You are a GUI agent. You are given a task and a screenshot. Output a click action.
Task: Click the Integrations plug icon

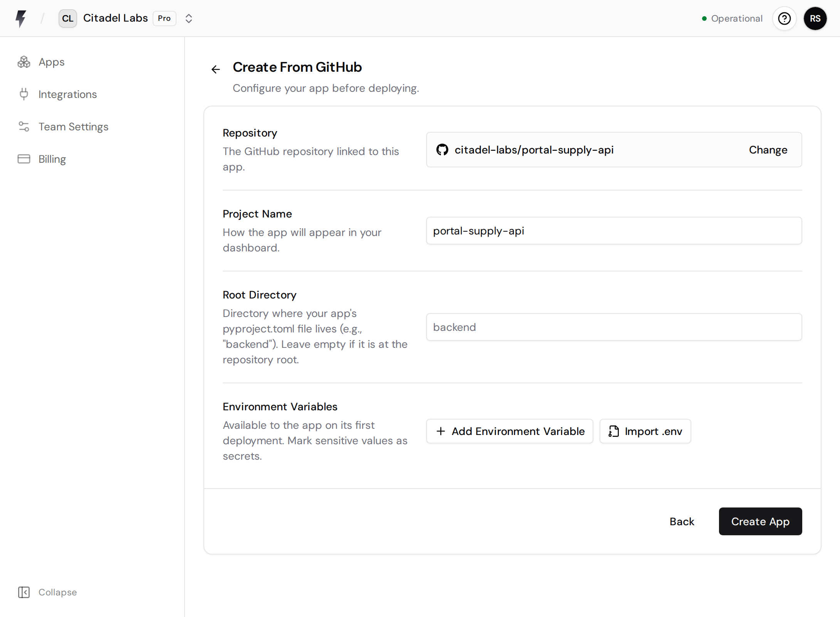tap(24, 94)
